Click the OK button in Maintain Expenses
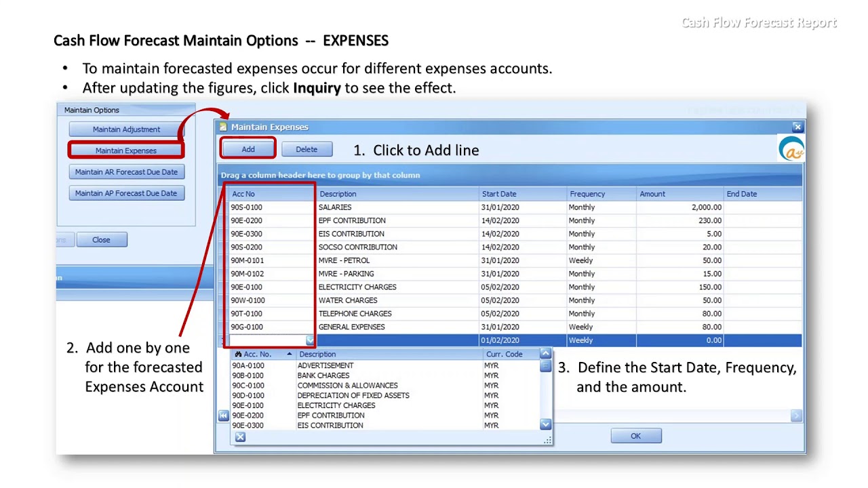 (x=635, y=436)
